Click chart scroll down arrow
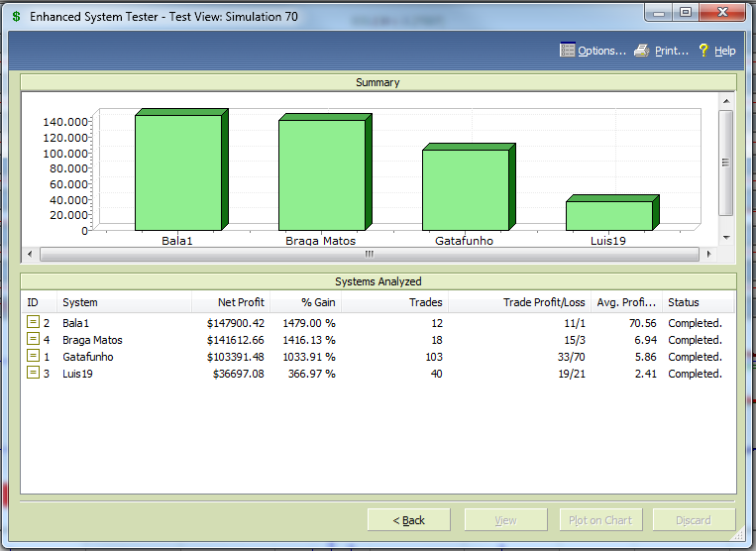756x551 pixels. 726,238
